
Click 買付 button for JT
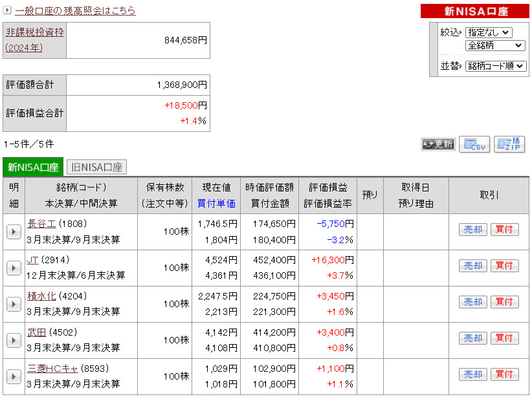click(504, 266)
